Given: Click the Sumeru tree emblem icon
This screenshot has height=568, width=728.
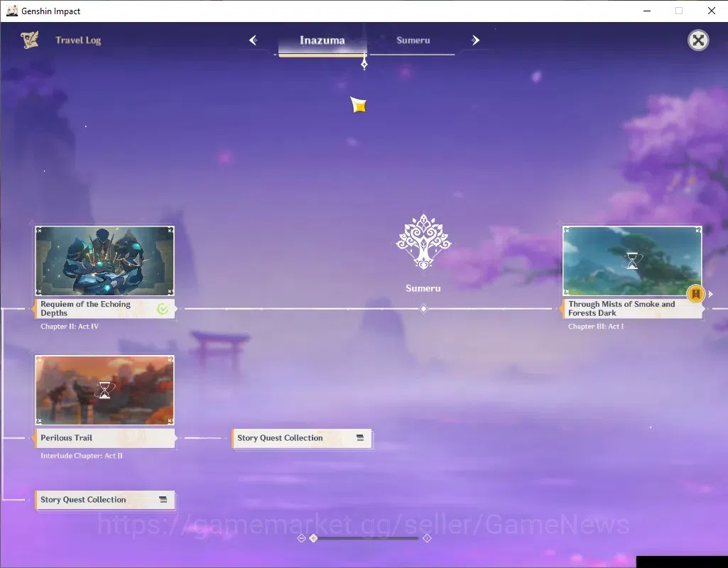Looking at the screenshot, I should pyautogui.click(x=423, y=242).
